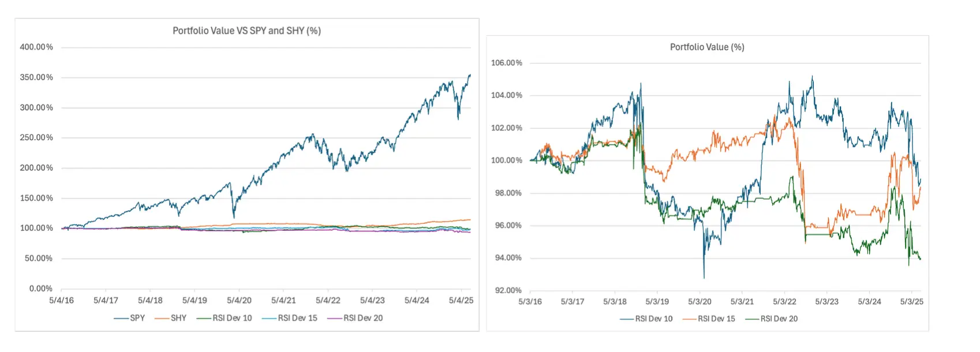Click the 400.00% axis label
980x352 pixels.
(x=36, y=47)
